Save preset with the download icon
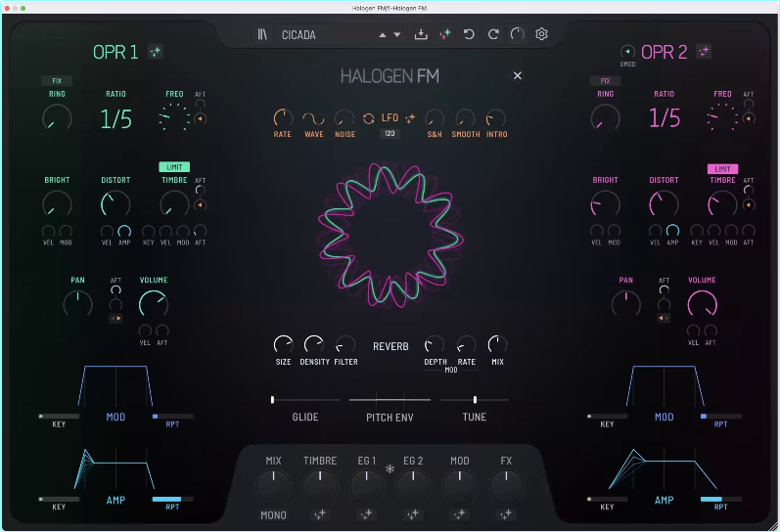Image resolution: width=780 pixels, height=532 pixels. (421, 34)
